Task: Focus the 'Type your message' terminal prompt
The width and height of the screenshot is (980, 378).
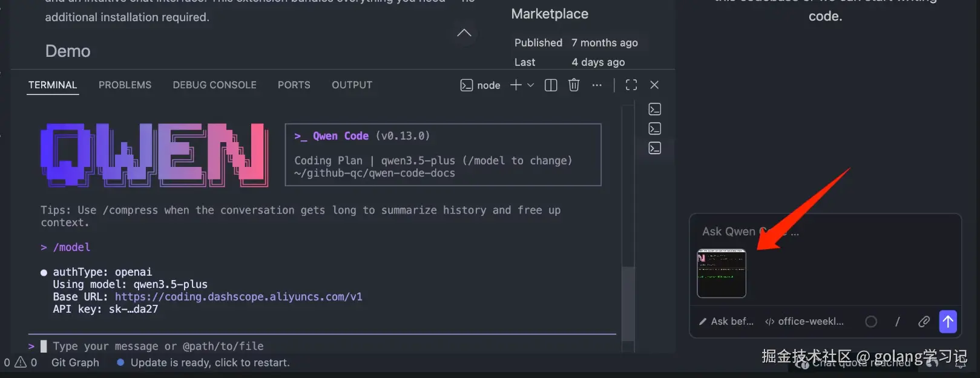Action: (157, 347)
